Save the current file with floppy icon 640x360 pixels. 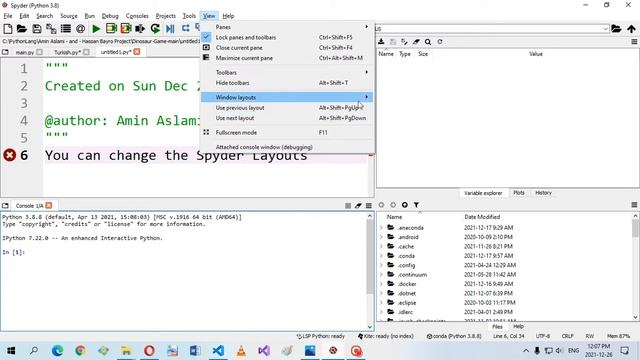coord(37,29)
